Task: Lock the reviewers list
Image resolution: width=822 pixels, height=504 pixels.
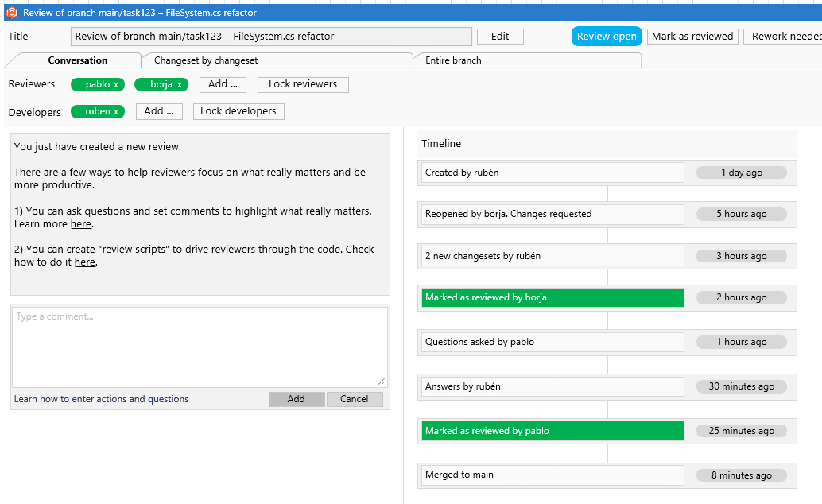Action: click(x=302, y=83)
